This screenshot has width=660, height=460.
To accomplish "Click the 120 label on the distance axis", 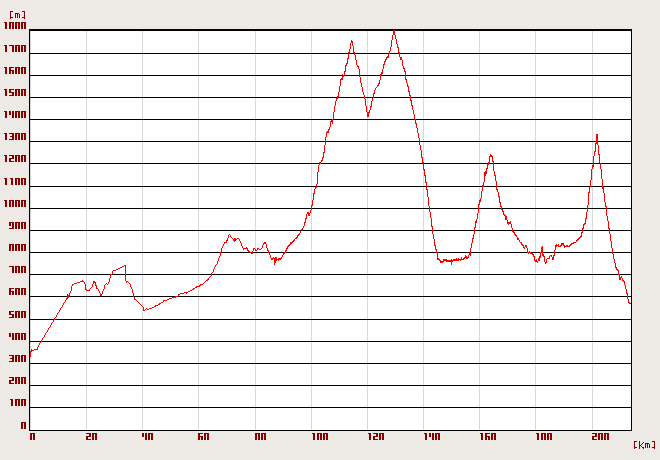I will (376, 437).
